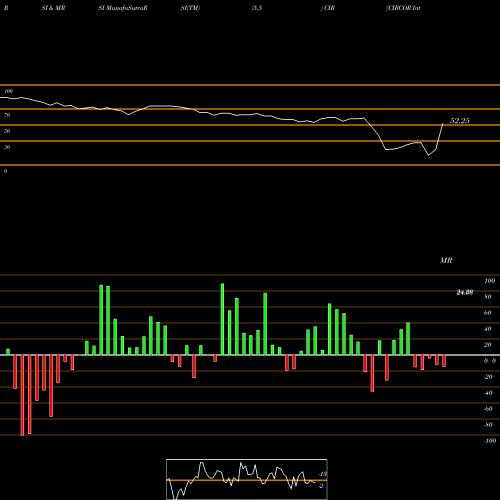Click the 'SI & MR' header text
500x500 pixels.
[53, 8]
